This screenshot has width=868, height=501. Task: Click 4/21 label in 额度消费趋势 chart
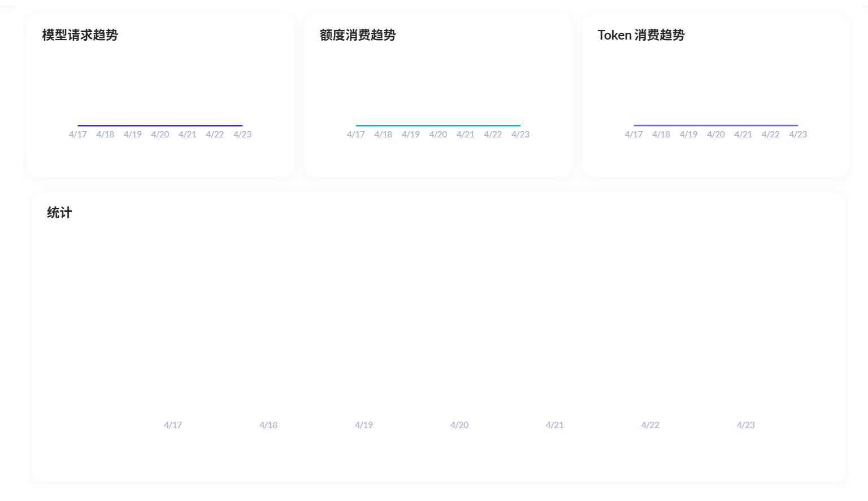pos(466,135)
